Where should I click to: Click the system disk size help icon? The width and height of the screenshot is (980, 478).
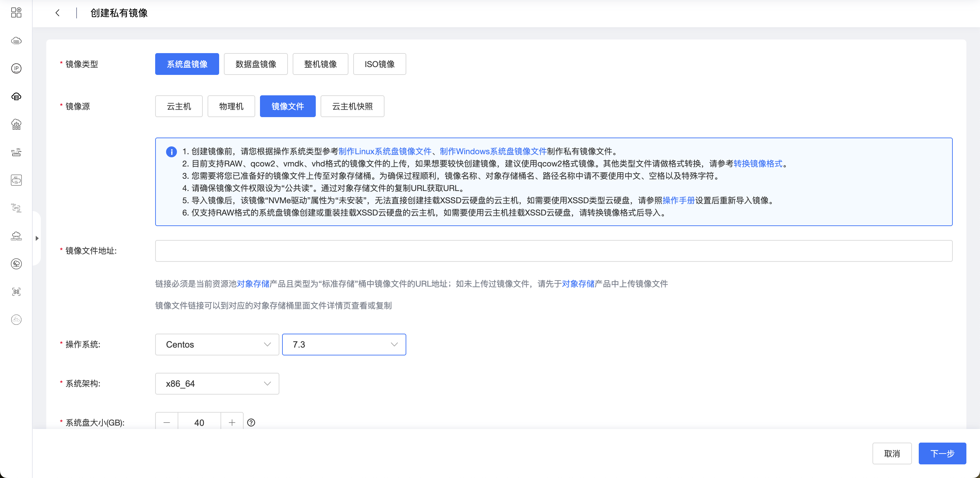click(251, 423)
